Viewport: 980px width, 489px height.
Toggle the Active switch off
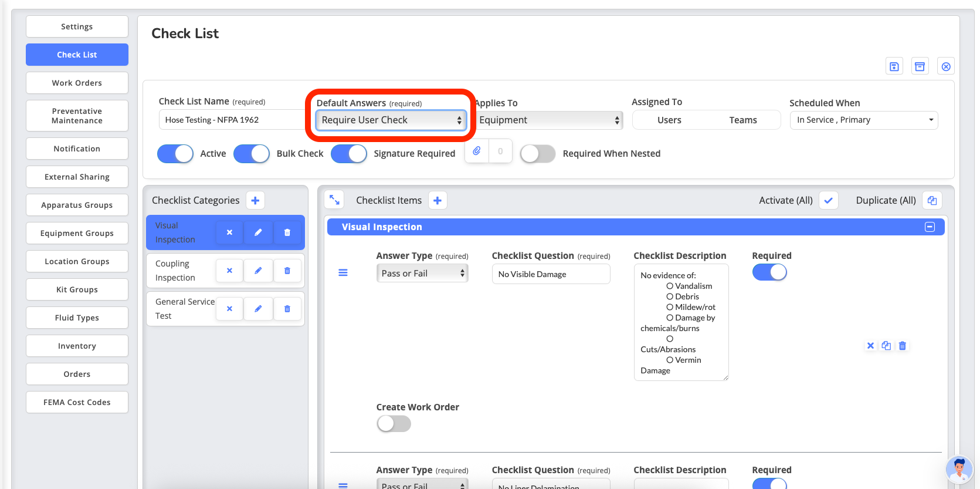[x=175, y=154]
